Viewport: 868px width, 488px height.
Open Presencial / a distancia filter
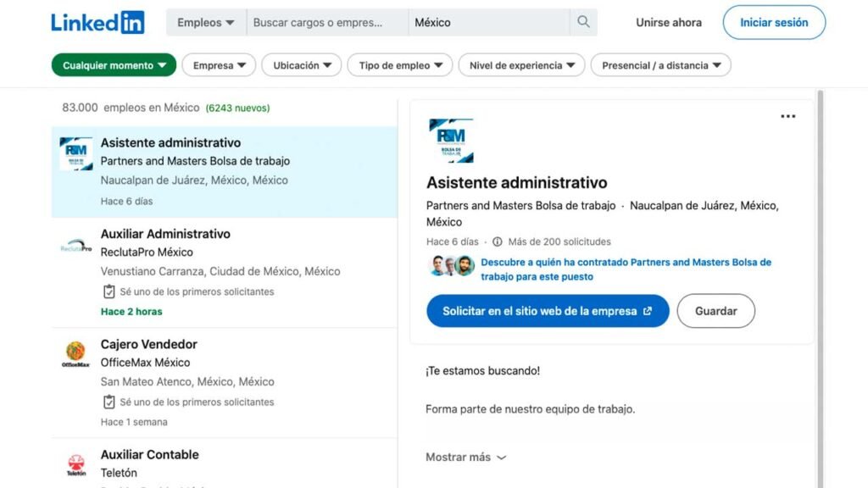coord(661,65)
